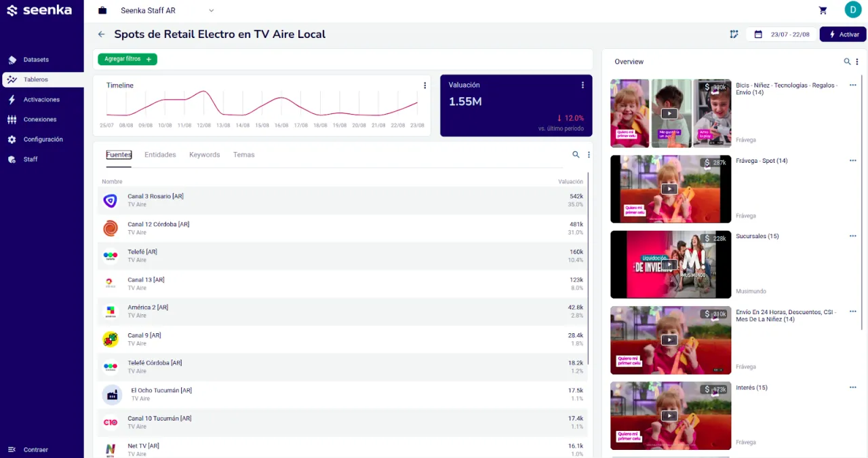Select the El Ocho Tucumán [AR] name

coord(161,391)
